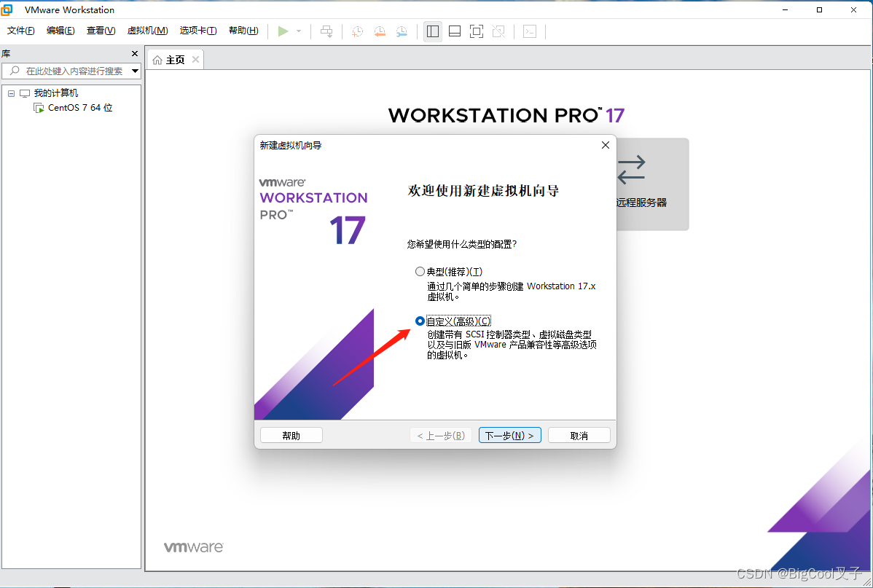Click the 下一步(N) button
873x588 pixels.
[x=509, y=434]
